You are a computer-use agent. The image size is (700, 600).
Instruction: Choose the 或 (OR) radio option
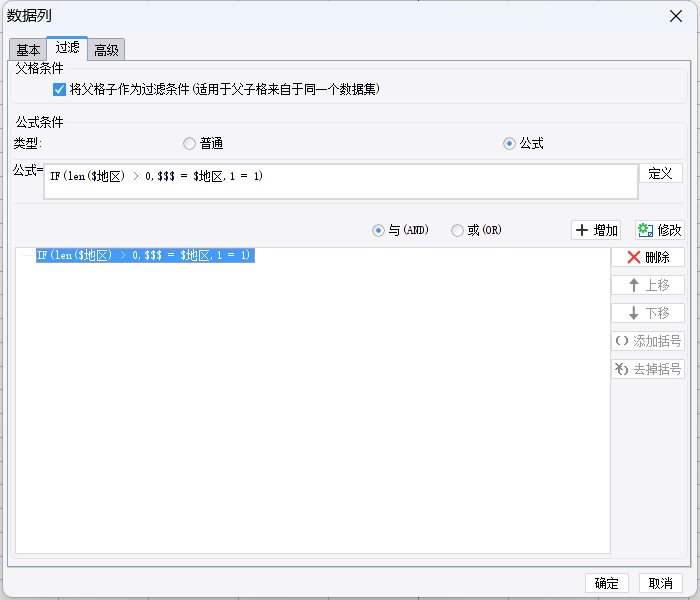point(457,230)
